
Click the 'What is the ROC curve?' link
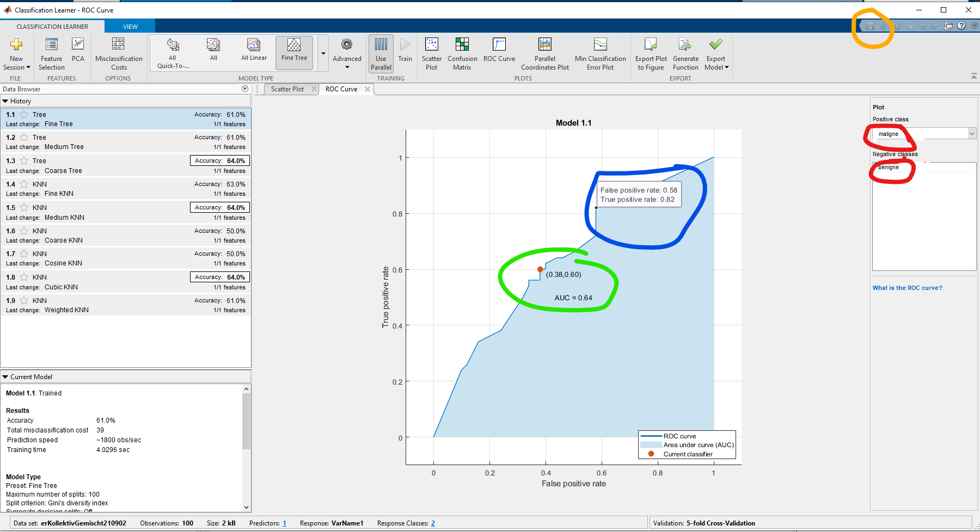tap(907, 288)
